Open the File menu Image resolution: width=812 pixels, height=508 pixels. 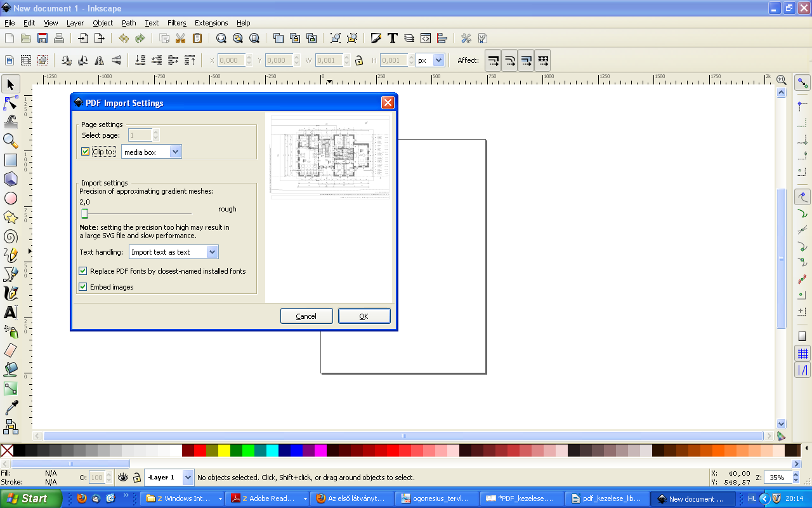click(x=10, y=23)
